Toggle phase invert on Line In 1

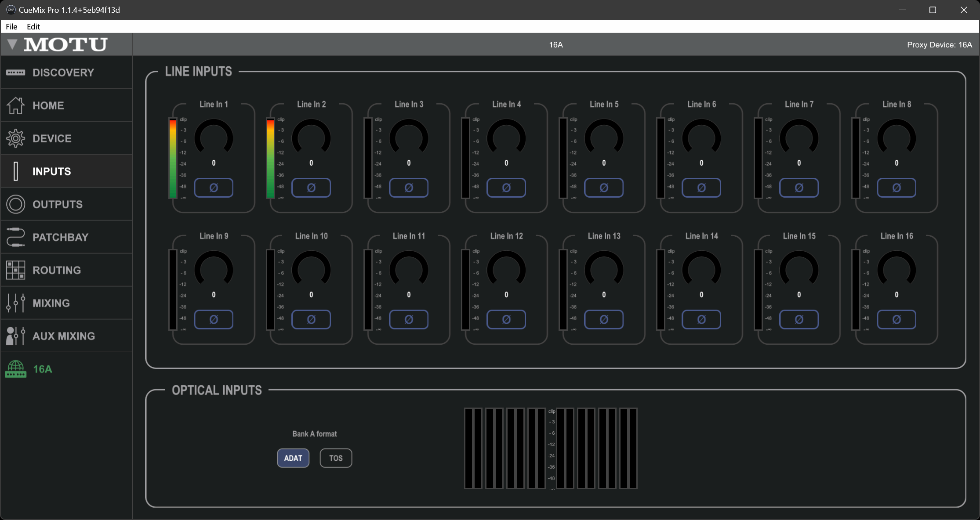coord(214,188)
